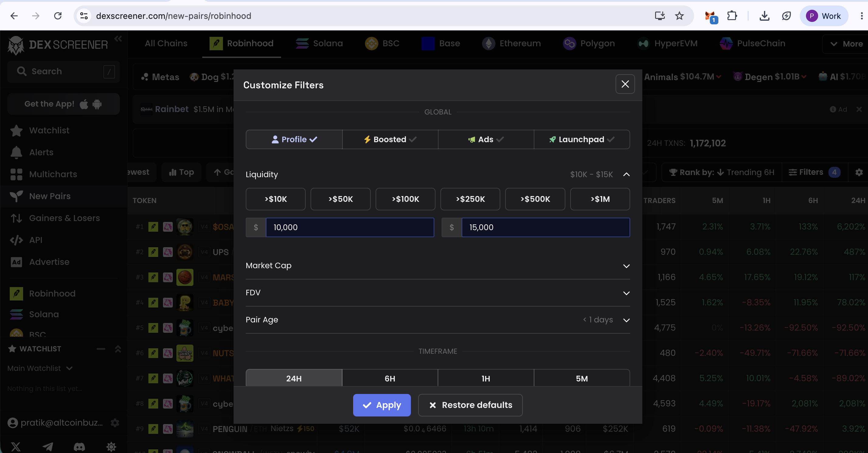Open the Telegram link icon
The width and height of the screenshot is (868, 453).
[x=47, y=447]
